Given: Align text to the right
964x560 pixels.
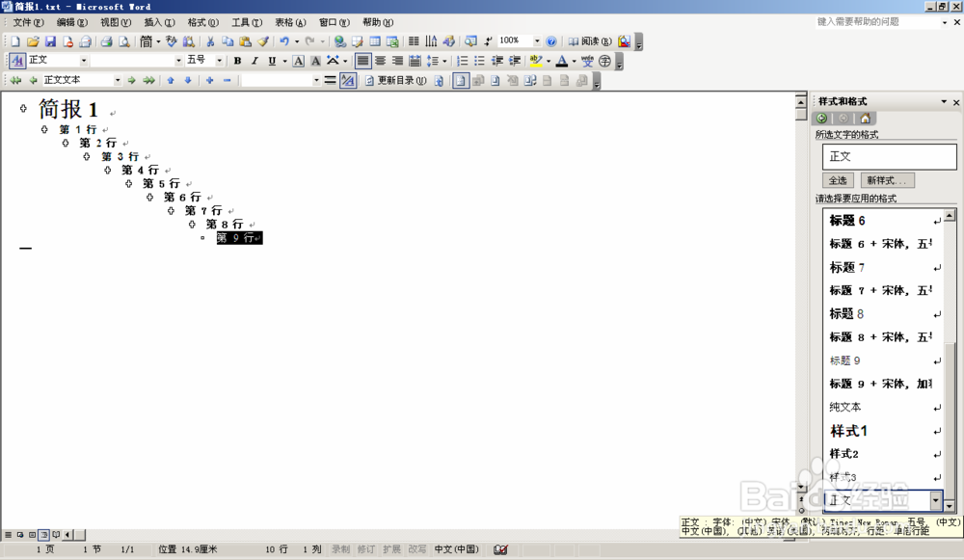Looking at the screenshot, I should click(x=398, y=61).
